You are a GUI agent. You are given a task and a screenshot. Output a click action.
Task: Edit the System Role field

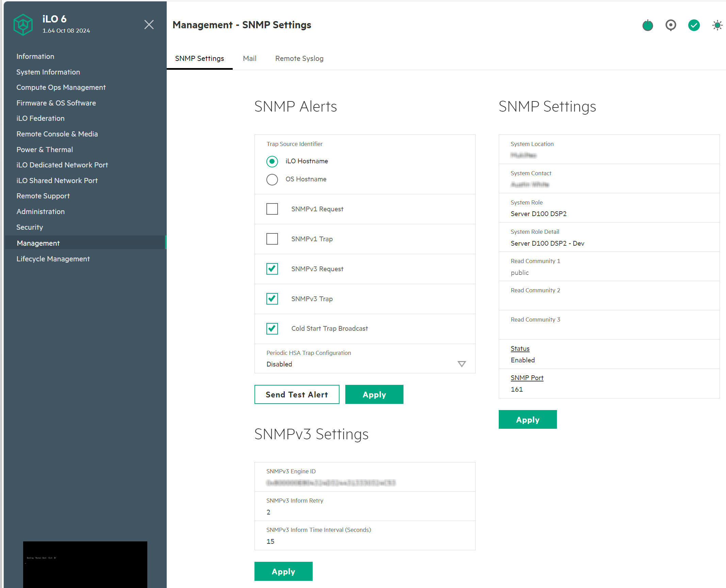tap(609, 208)
